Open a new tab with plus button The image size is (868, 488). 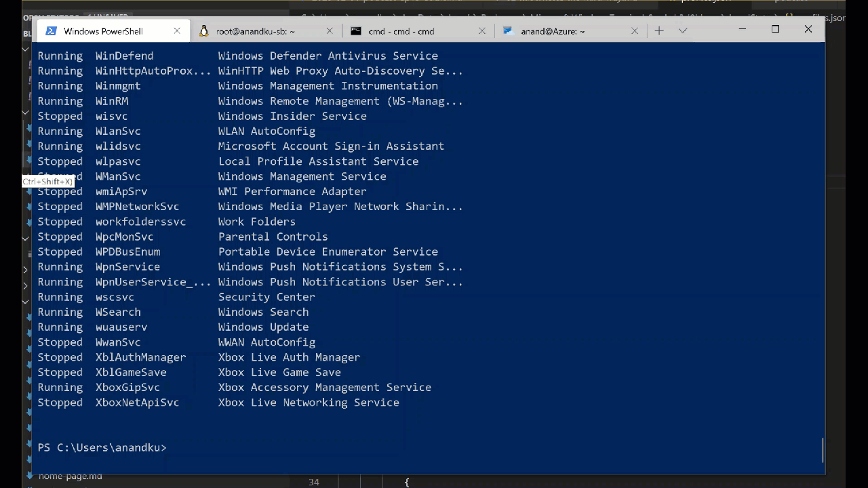click(x=659, y=30)
